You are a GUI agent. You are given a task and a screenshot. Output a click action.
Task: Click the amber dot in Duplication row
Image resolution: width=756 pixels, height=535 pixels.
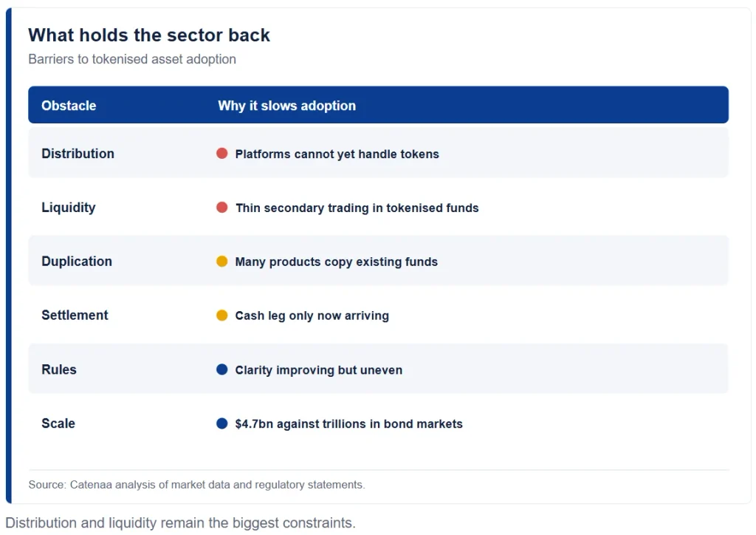coord(221,262)
